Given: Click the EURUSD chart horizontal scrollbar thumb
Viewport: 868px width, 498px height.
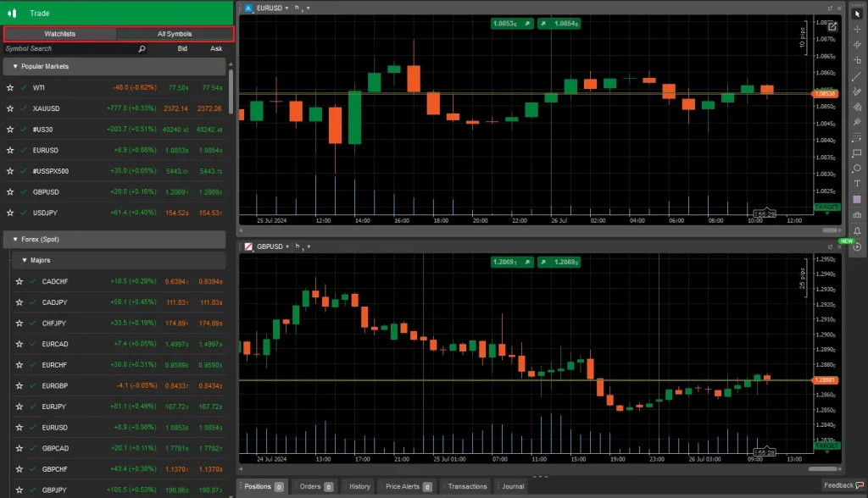Looking at the screenshot, I should tap(829, 230).
